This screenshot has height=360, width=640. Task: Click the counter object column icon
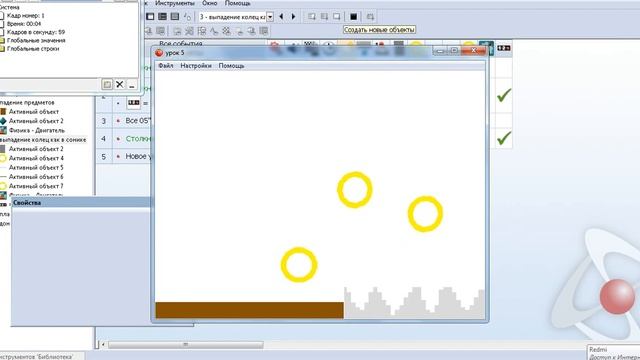(x=504, y=48)
